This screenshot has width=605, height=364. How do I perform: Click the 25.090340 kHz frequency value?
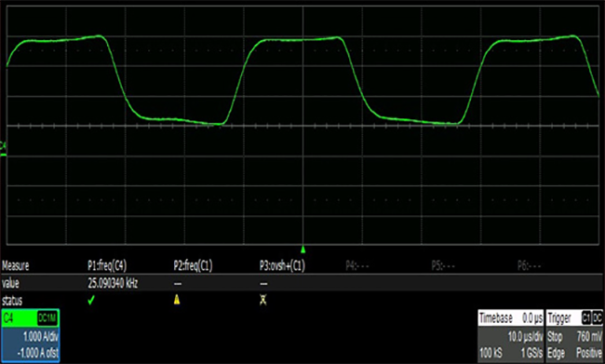coord(113,283)
